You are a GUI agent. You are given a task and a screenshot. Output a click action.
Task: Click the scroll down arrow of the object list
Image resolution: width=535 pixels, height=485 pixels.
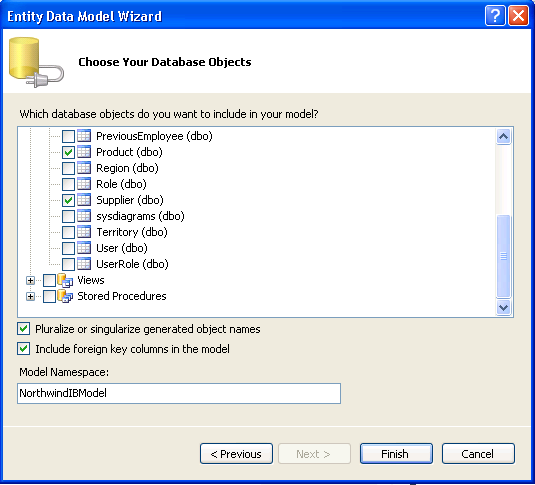pyautogui.click(x=504, y=308)
